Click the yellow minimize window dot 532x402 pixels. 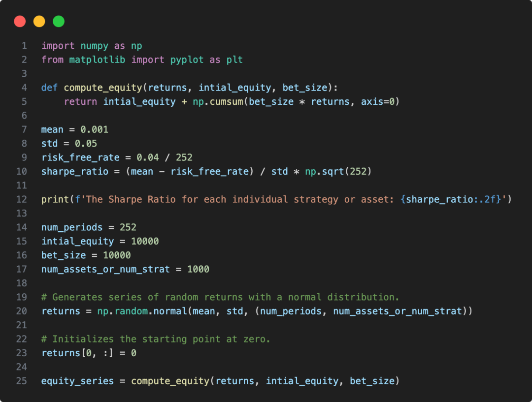tap(39, 21)
